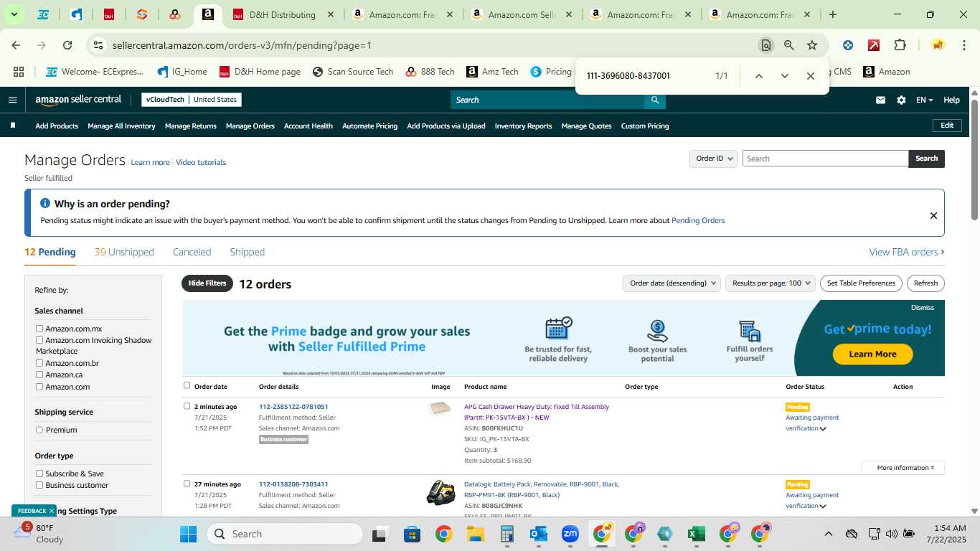Screen dimensions: 980x551
Task: Open Manage All Inventory menu
Action: (x=121, y=126)
